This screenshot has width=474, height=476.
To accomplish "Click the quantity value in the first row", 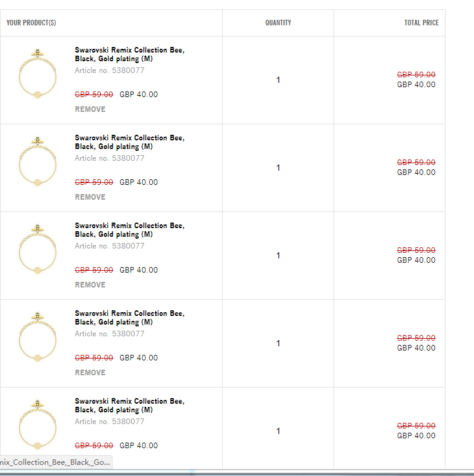I will pos(278,80).
